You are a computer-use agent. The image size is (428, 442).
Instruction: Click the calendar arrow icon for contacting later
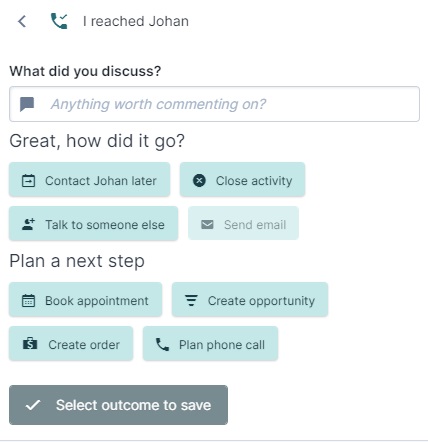tap(28, 181)
